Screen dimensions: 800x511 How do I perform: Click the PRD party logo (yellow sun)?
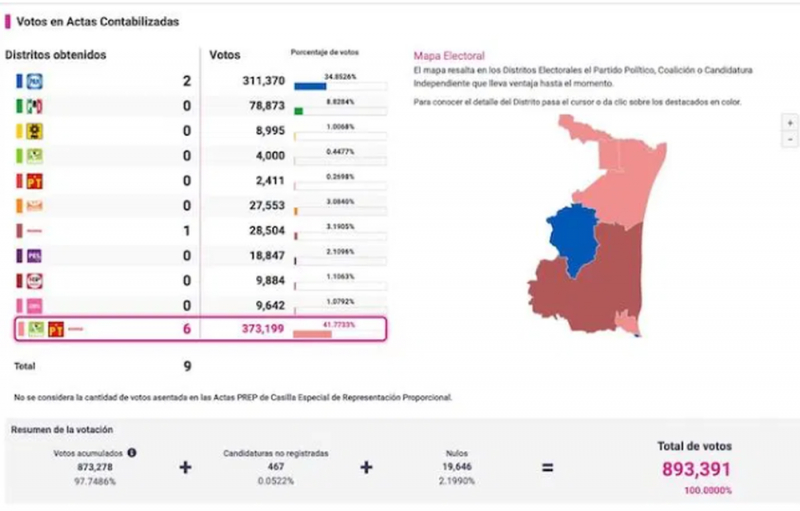coord(32,131)
